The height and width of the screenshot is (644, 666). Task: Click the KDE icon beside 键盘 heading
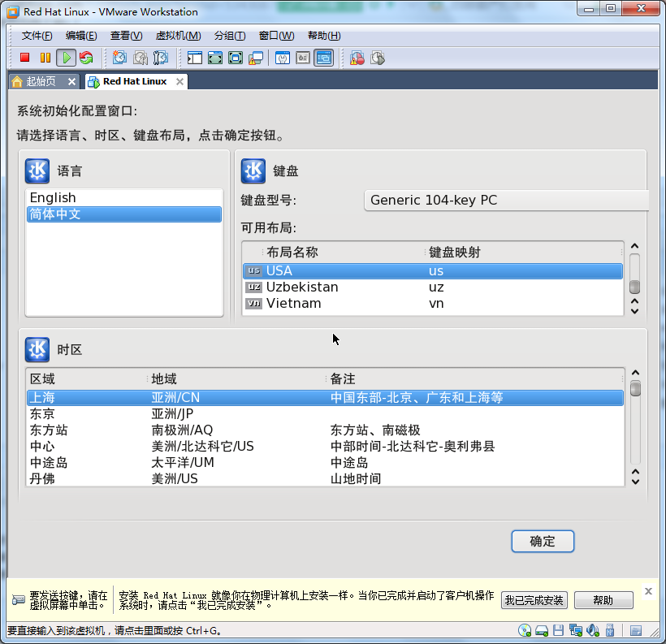pyautogui.click(x=253, y=171)
